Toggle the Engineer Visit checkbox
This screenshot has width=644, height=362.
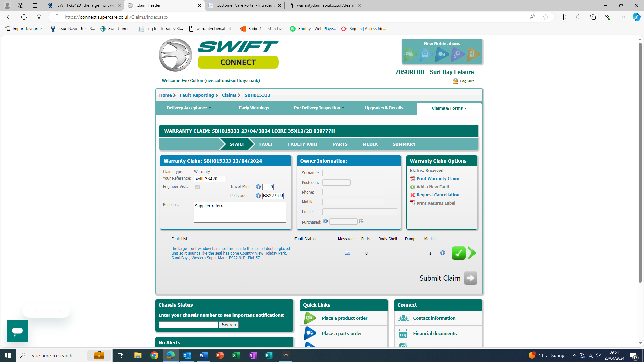point(197,187)
